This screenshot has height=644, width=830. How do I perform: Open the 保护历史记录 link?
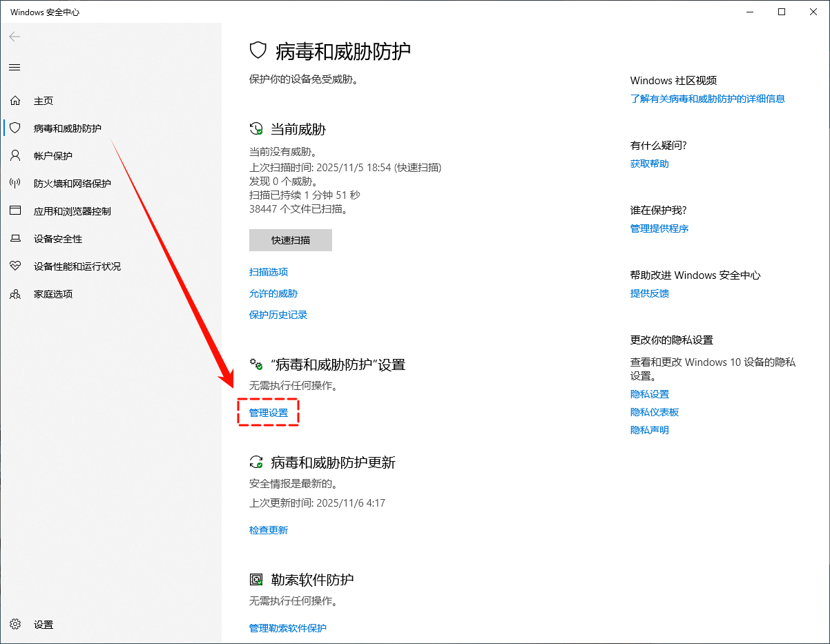pyautogui.click(x=278, y=315)
